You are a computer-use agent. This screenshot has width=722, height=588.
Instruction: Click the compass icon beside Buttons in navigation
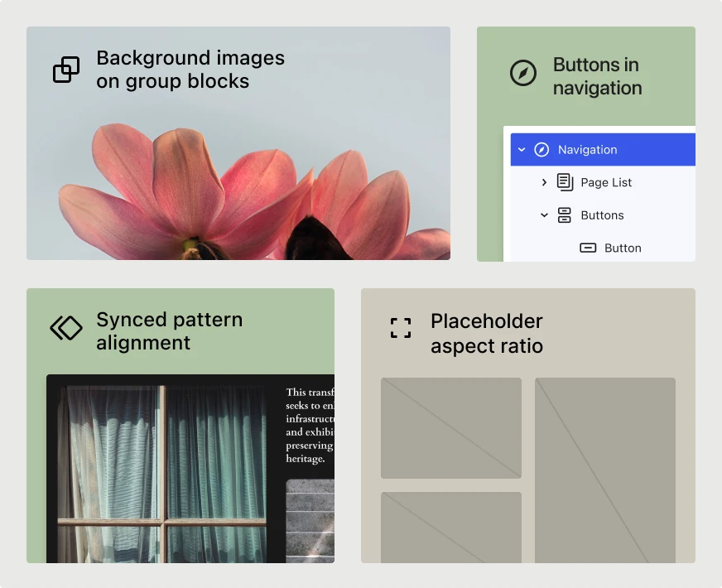pos(523,73)
